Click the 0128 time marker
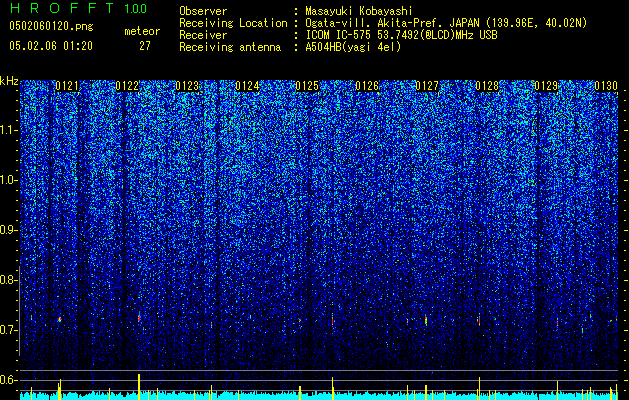The image size is (629, 400). click(487, 86)
